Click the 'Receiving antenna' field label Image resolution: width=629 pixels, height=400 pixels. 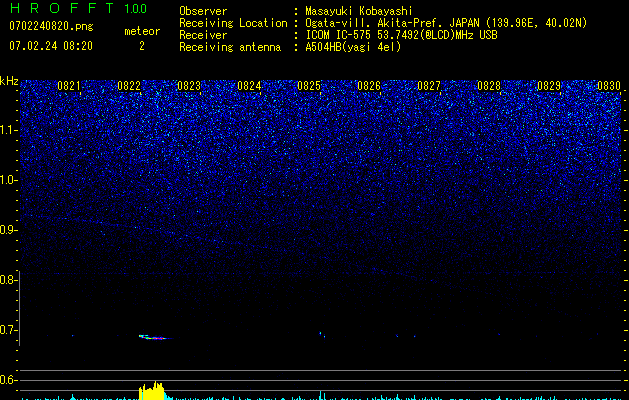point(230,47)
